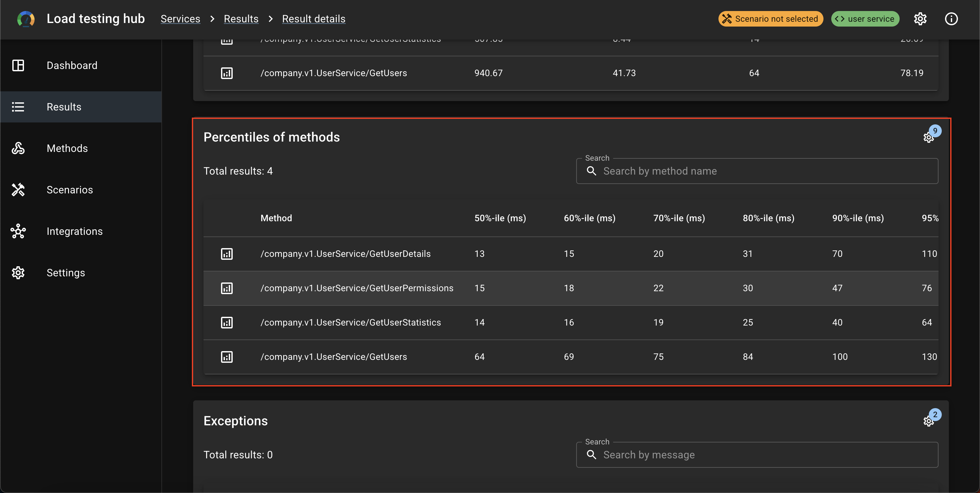The height and width of the screenshot is (493, 980).
Task: Select the /company.v1.UserService/GetUserStatistics method name
Action: click(351, 323)
